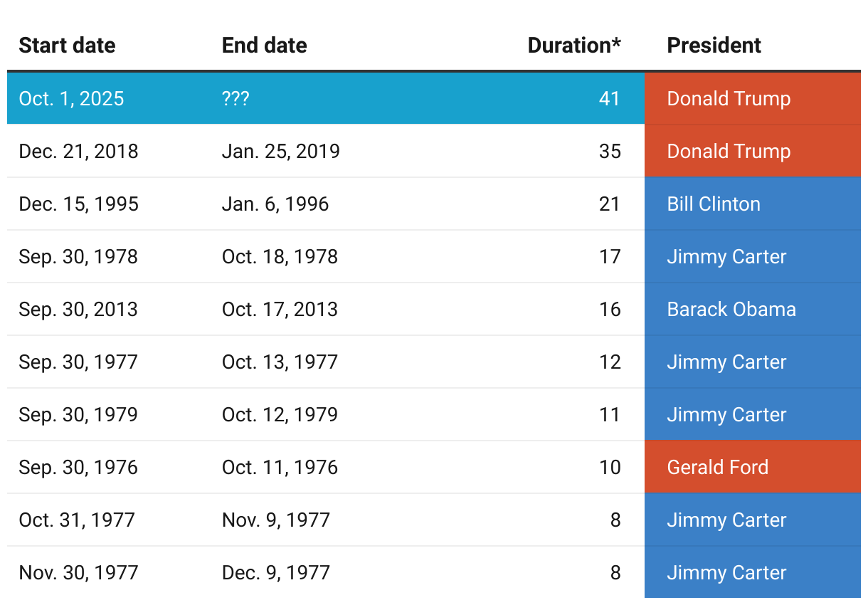Click the Barack Obama cell
The height and width of the screenshot is (605, 868).
[x=731, y=310]
